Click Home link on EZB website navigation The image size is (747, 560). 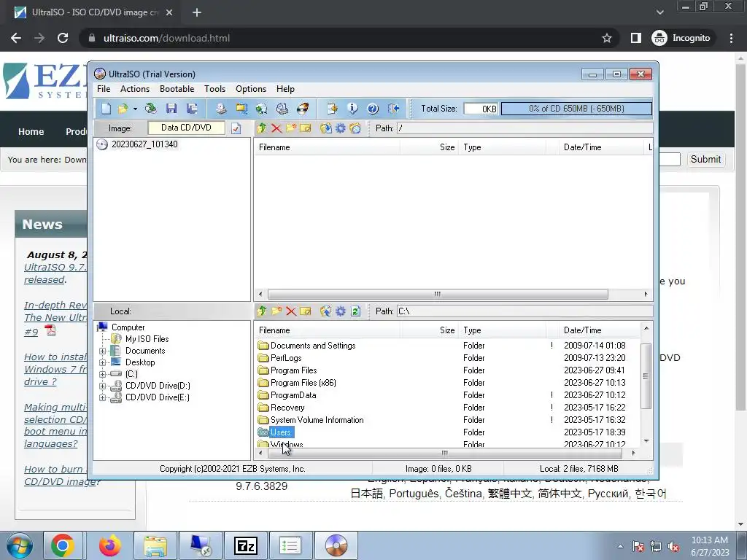click(31, 132)
